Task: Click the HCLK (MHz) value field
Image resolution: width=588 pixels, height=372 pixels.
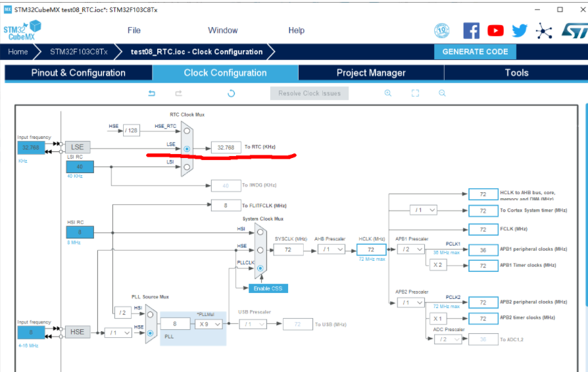Action: click(371, 250)
